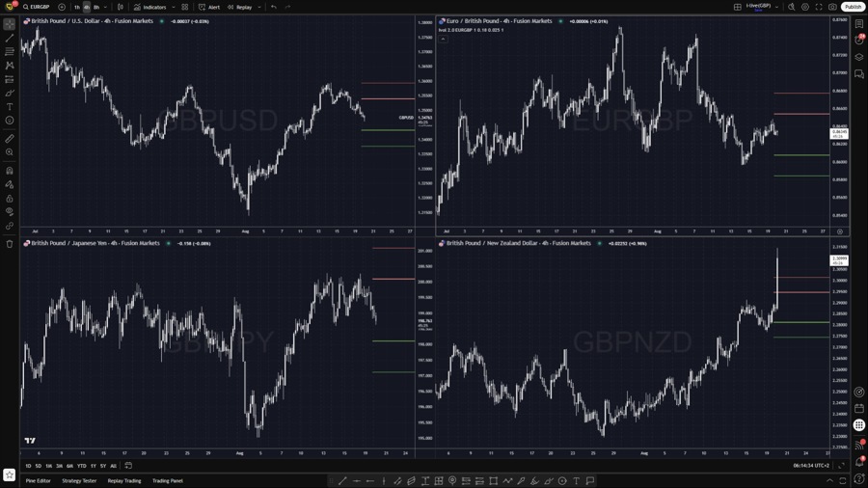Select the 1h timeframe button
The height and width of the screenshot is (488, 868).
[x=77, y=7]
